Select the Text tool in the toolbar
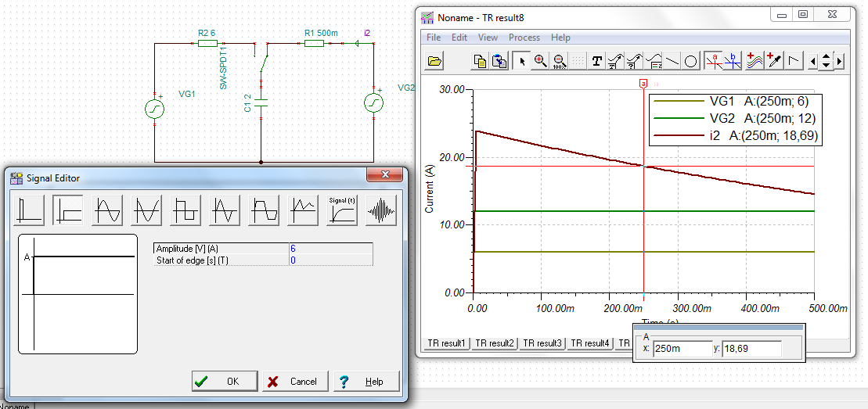This screenshot has height=409, width=868. pyautogui.click(x=596, y=61)
